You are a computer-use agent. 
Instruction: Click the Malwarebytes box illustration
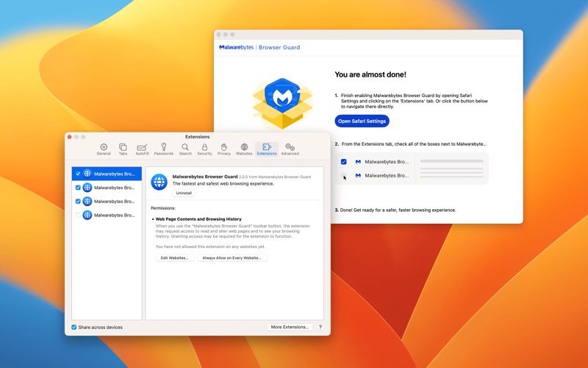coord(282,103)
